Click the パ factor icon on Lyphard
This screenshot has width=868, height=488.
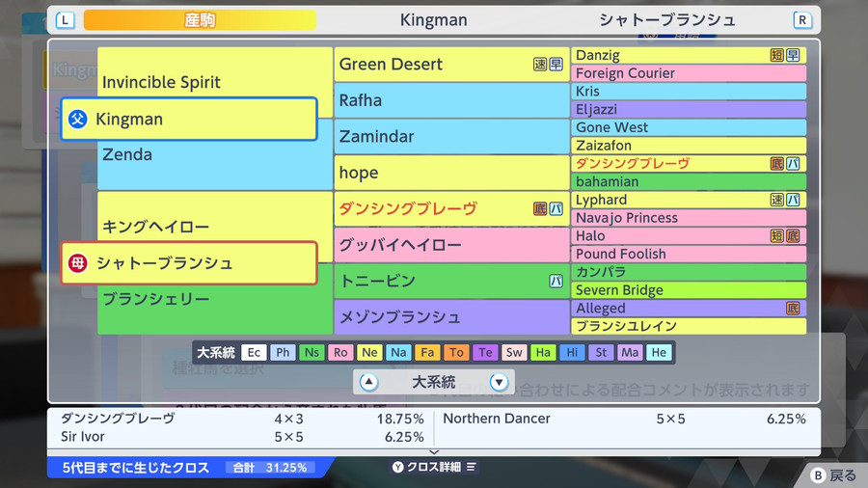pos(793,200)
